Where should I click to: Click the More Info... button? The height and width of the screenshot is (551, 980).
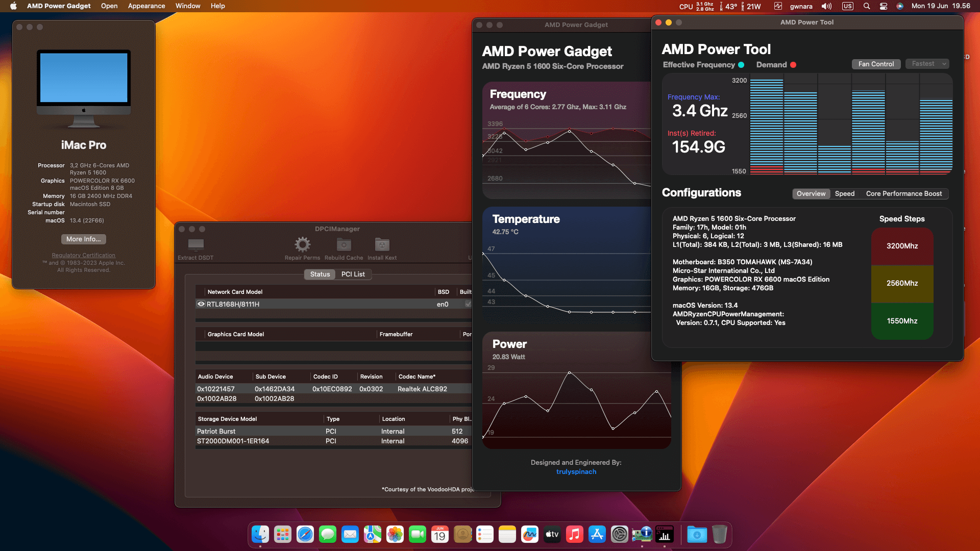point(84,239)
